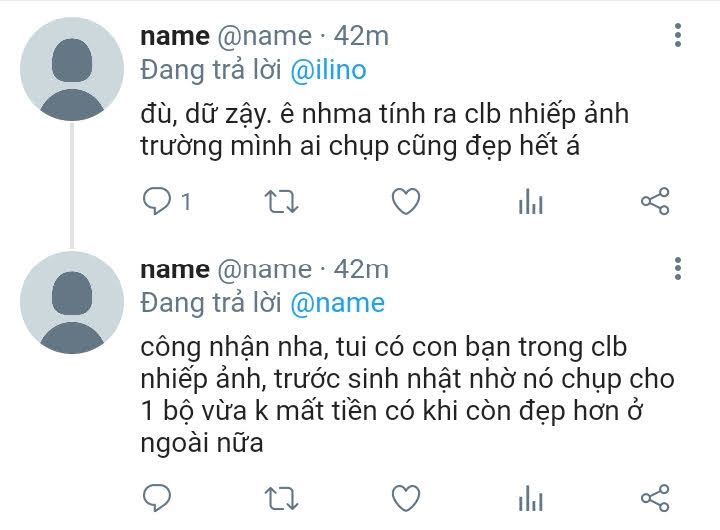Reply to the second tweet starting 'công nhận nha'
Image resolution: width=720 pixels, height=530 pixels.
[x=157, y=498]
